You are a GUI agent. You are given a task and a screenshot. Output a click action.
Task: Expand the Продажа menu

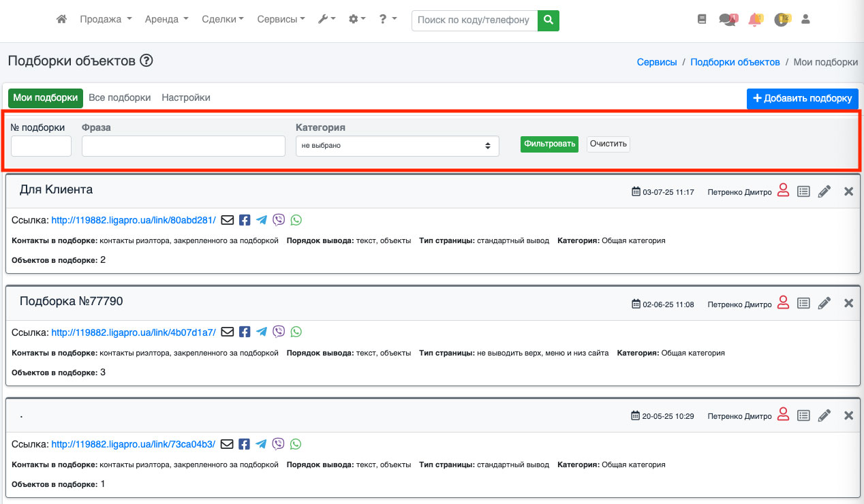106,20
